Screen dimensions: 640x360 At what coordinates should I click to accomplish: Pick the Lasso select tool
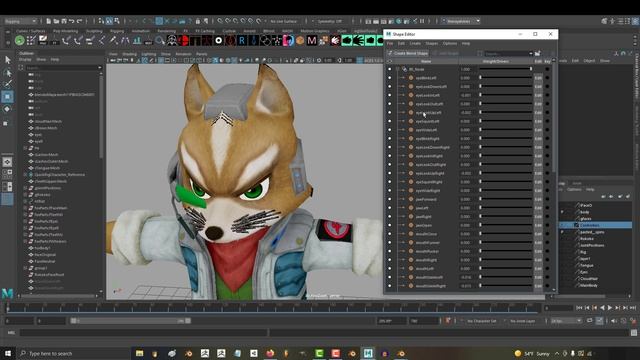[x=7, y=73]
